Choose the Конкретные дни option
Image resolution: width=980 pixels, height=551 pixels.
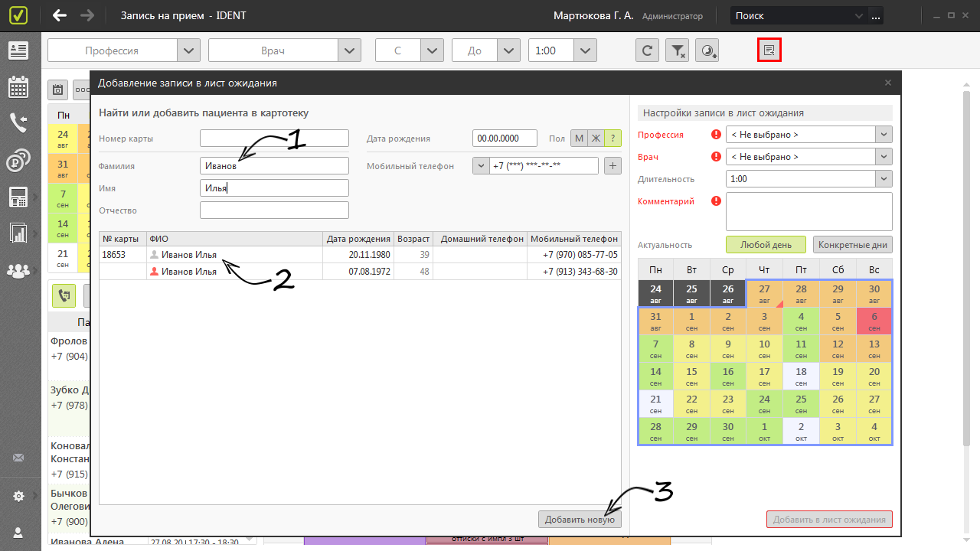(853, 245)
